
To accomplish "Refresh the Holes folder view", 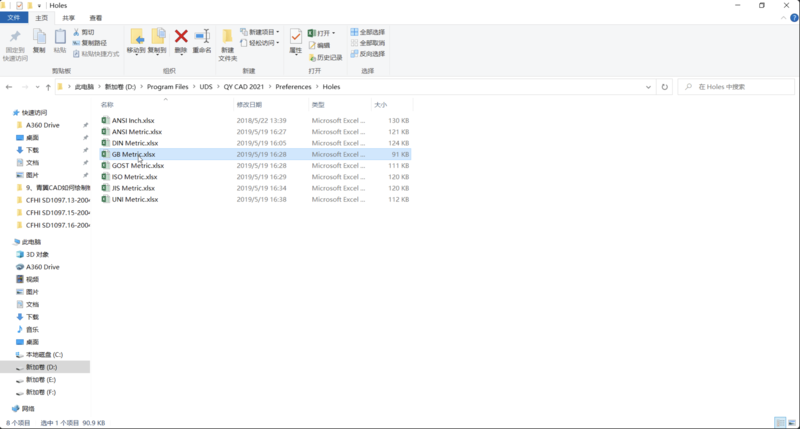I will [x=665, y=87].
